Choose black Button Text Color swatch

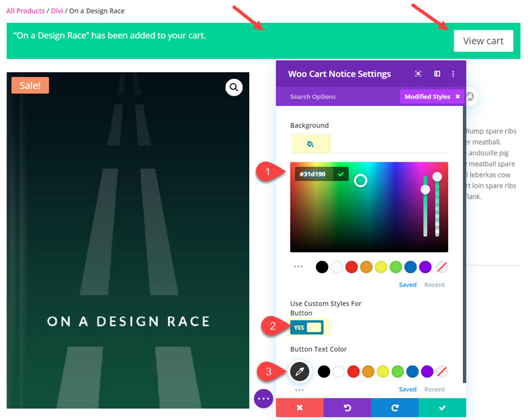point(324,371)
